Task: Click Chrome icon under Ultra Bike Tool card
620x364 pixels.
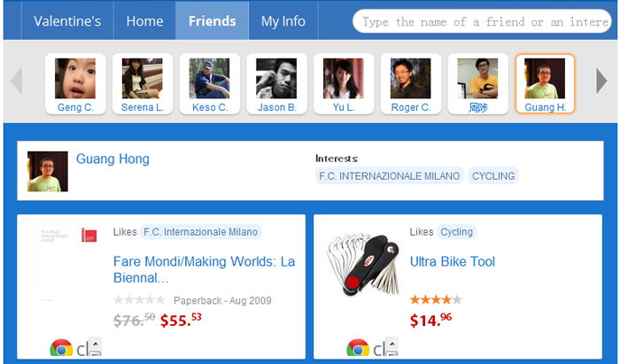Action: click(x=358, y=348)
